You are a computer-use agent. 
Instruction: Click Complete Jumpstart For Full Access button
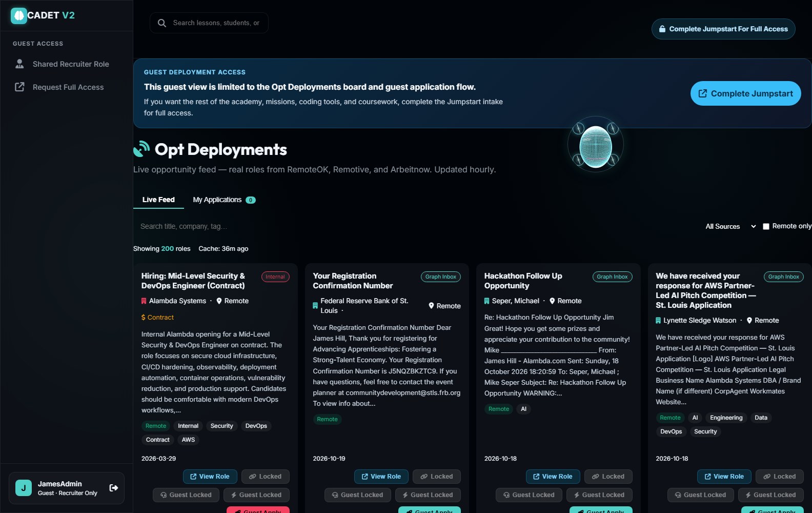(723, 29)
